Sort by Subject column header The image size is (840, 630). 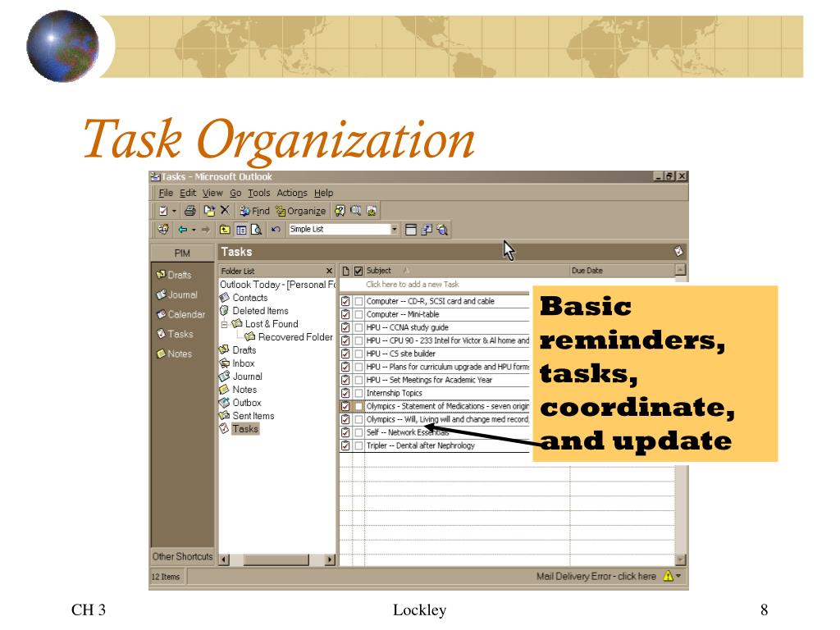[x=466, y=271]
